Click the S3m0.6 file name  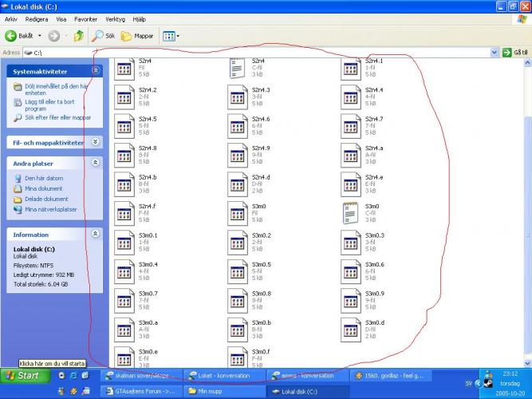coord(375,264)
